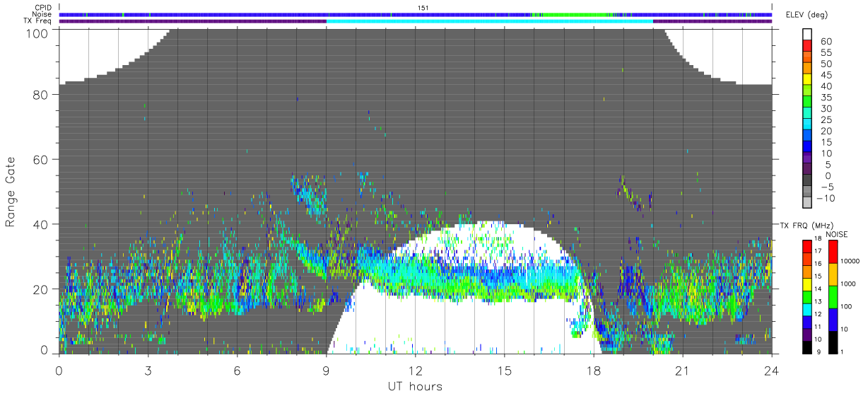Image resolution: width=868 pixels, height=401 pixels.
Task: Click the UT hours tick label 9
Action: [x=326, y=370]
